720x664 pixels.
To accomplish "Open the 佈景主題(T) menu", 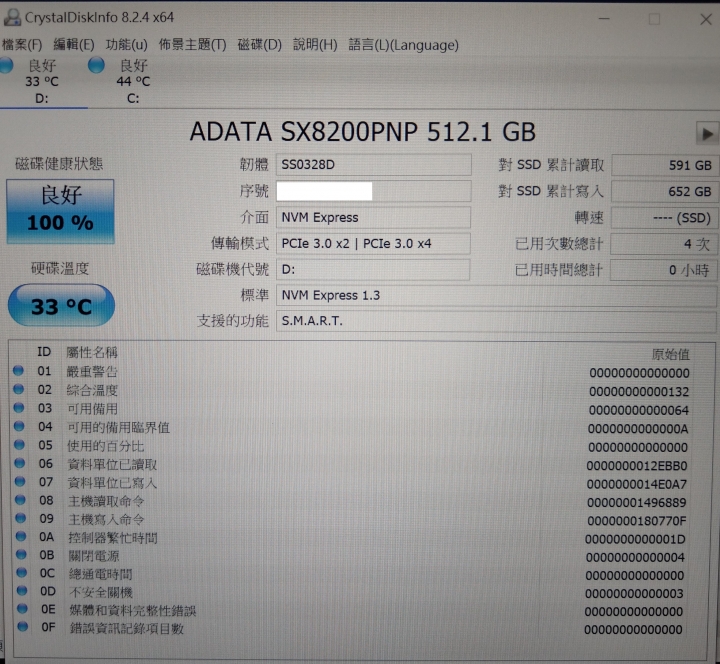I will pyautogui.click(x=192, y=45).
